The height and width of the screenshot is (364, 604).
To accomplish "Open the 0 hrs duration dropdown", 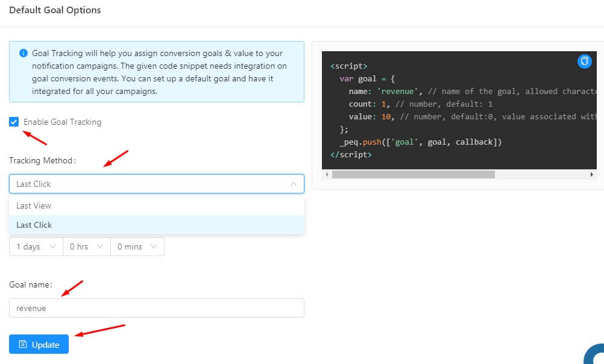I will (87, 246).
